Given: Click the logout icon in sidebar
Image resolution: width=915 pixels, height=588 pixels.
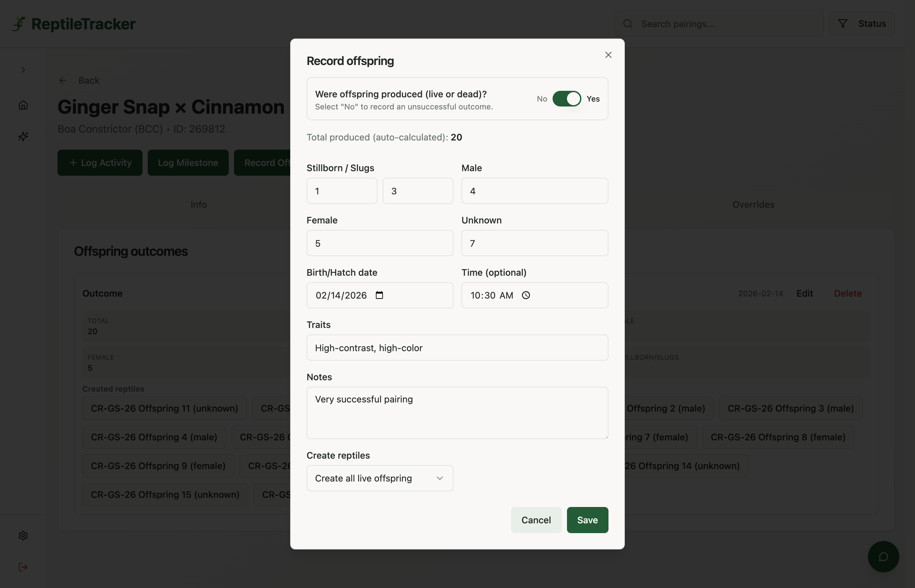Looking at the screenshot, I should point(23,567).
